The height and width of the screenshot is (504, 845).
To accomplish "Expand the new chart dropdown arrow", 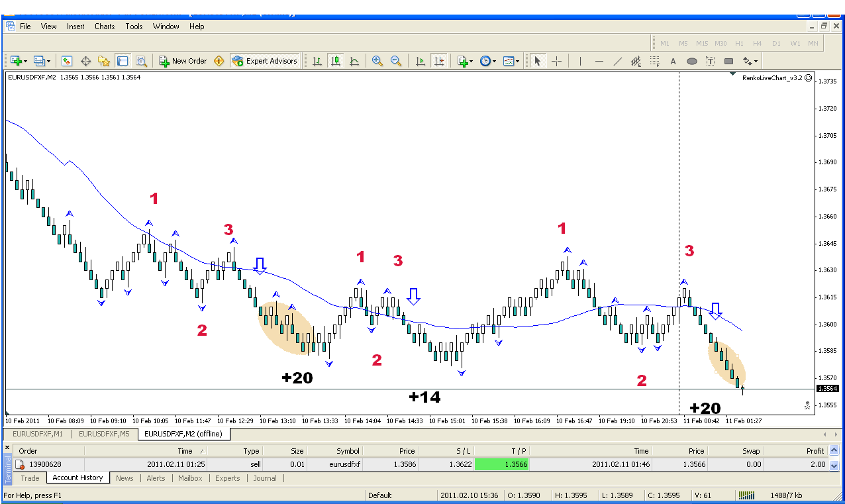I will (25, 62).
